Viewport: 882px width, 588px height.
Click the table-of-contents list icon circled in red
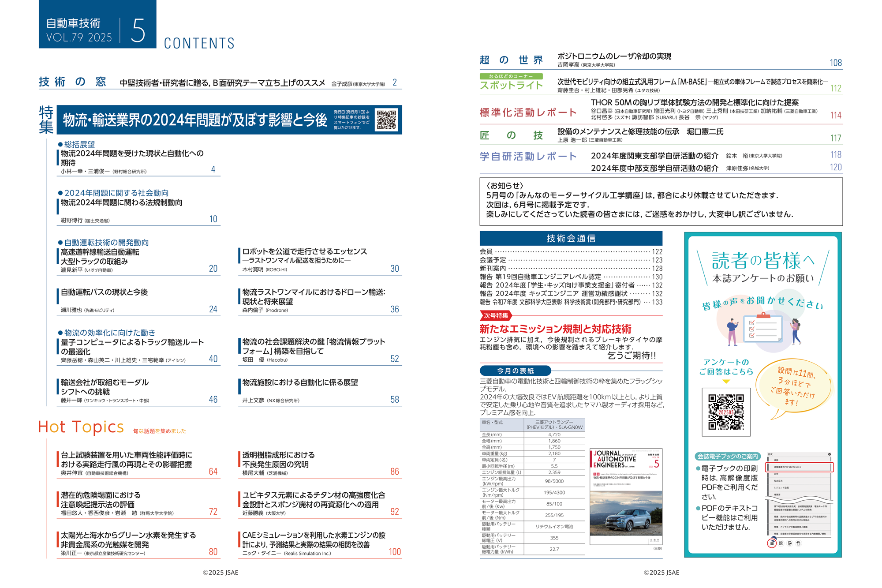pos(772,543)
